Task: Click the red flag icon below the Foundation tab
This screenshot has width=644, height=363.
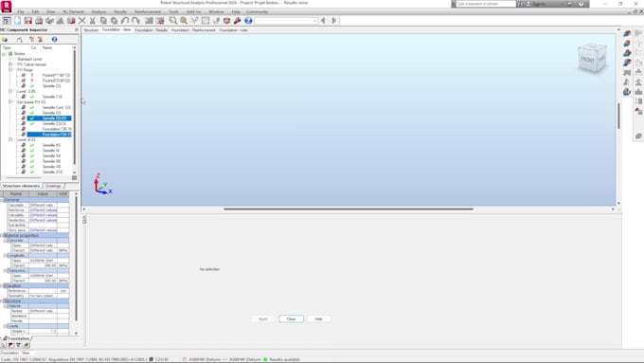Action: tap(11, 345)
